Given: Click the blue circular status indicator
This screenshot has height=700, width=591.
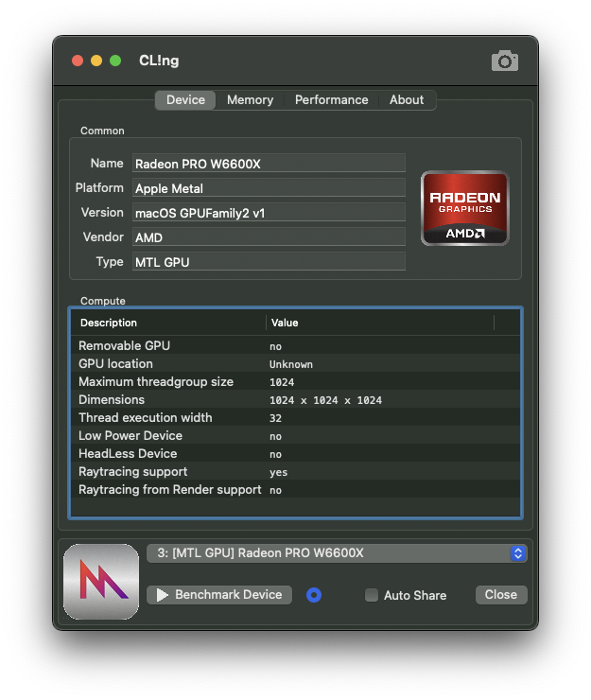Looking at the screenshot, I should click(315, 595).
